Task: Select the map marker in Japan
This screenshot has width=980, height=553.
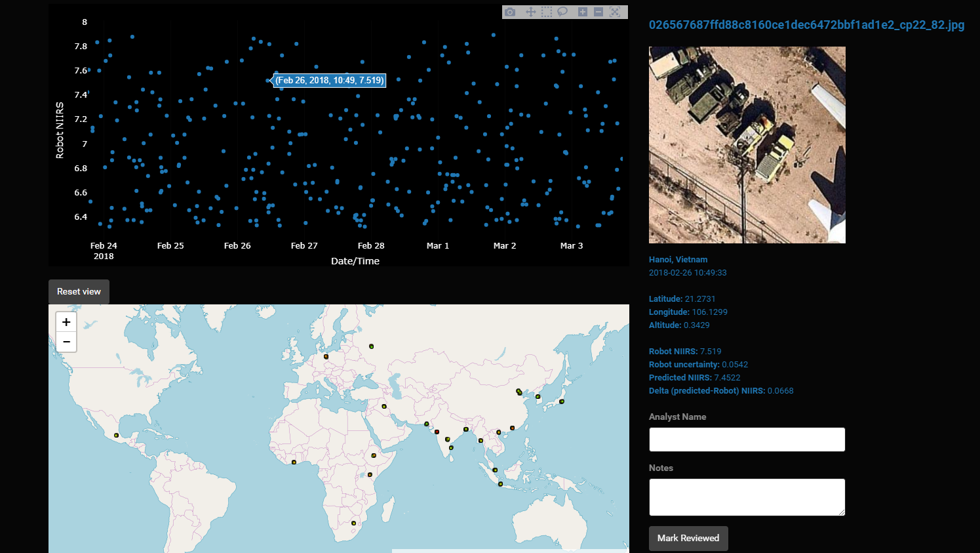Action: pyautogui.click(x=562, y=401)
